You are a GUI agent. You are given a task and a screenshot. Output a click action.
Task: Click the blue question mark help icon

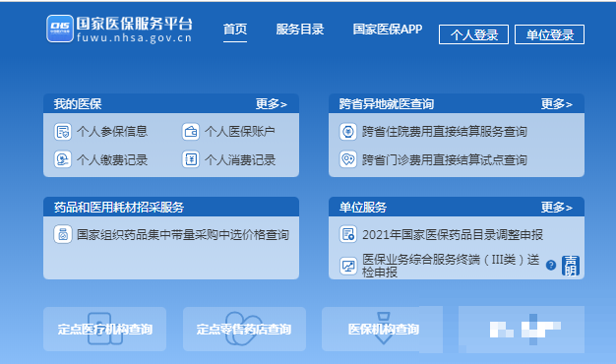point(551,266)
